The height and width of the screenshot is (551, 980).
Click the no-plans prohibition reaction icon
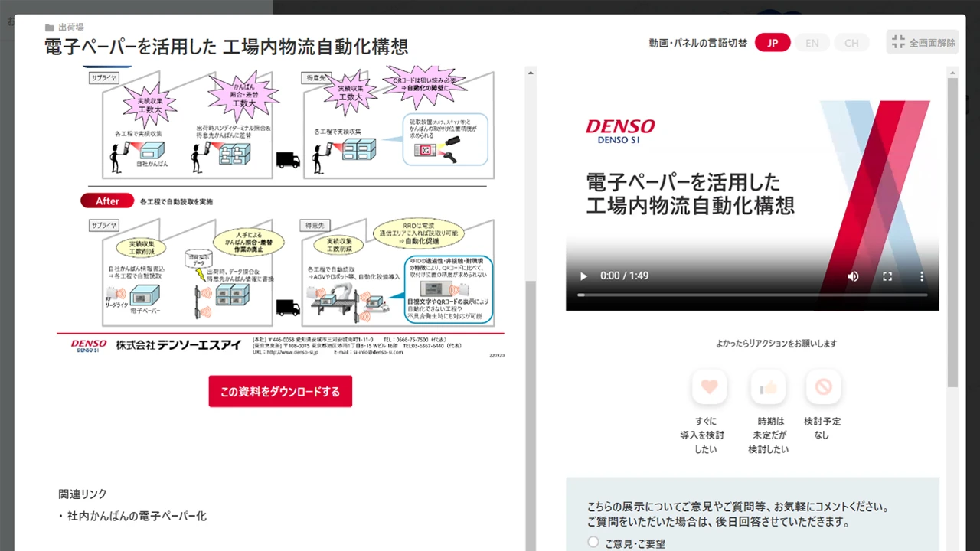(823, 387)
